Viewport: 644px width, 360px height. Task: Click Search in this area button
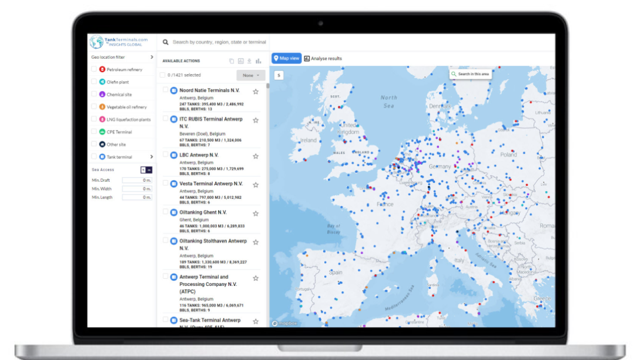tap(470, 74)
